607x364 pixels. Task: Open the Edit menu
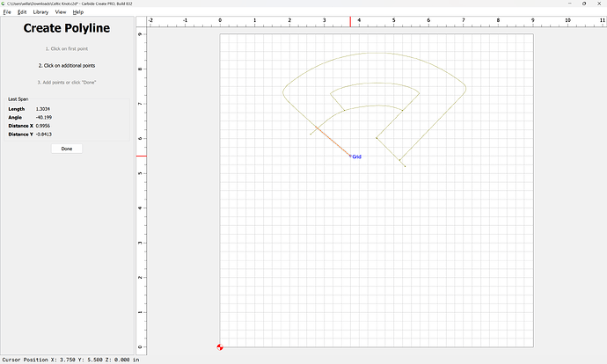pyautogui.click(x=22, y=12)
